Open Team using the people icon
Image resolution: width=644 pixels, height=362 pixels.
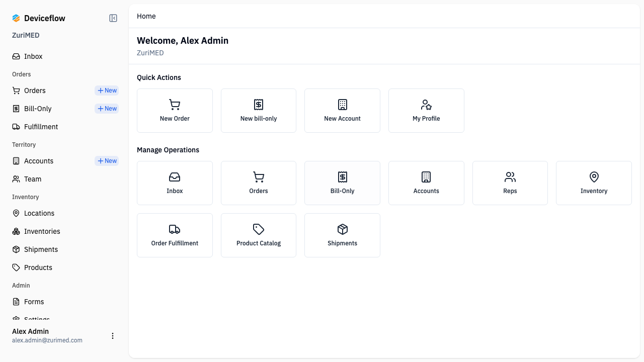click(x=16, y=179)
